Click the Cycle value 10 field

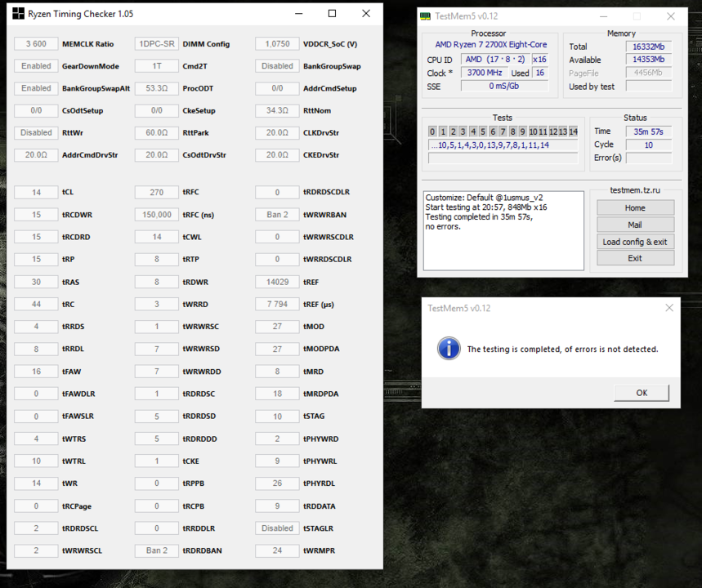(x=649, y=145)
